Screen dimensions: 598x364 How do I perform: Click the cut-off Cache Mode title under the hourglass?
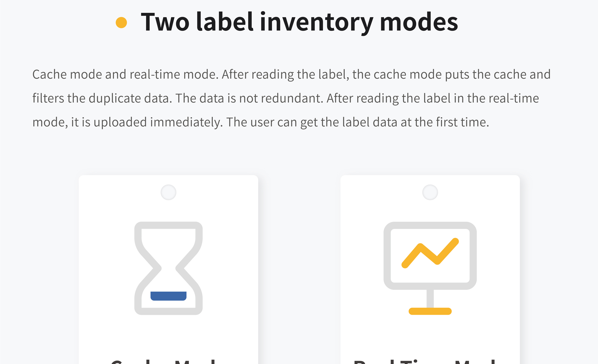[x=163, y=361]
